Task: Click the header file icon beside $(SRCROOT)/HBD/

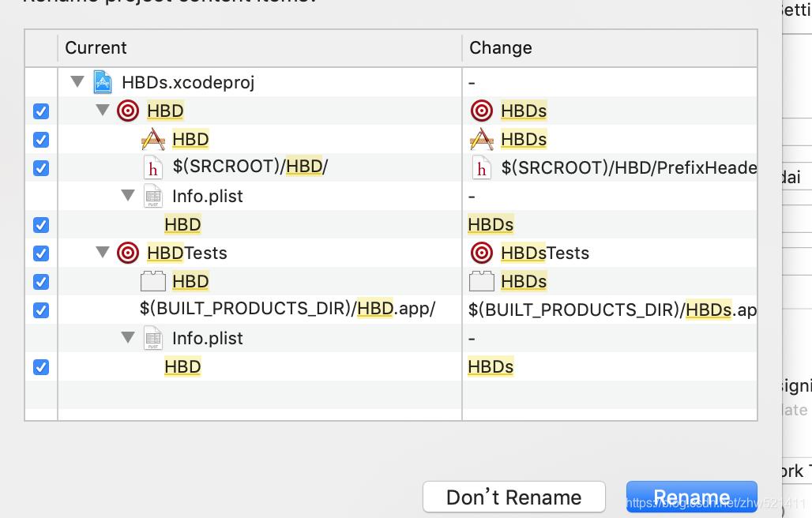Action: pos(153,167)
